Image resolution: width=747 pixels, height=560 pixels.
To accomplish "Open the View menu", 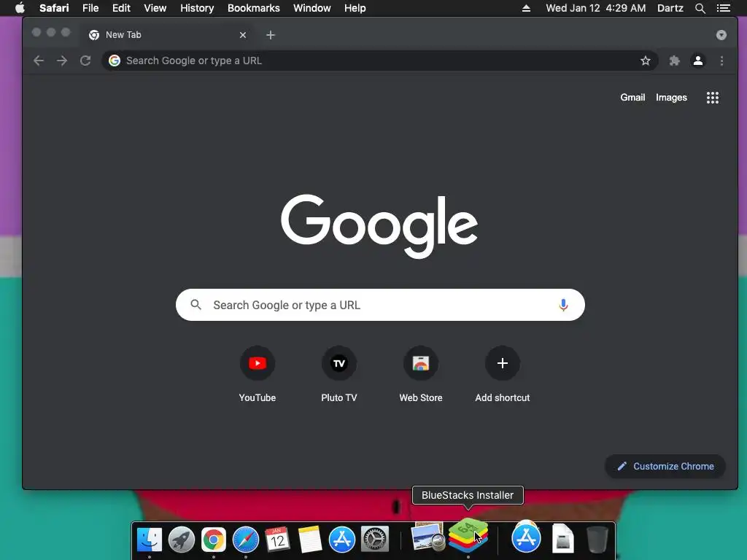I will (155, 8).
